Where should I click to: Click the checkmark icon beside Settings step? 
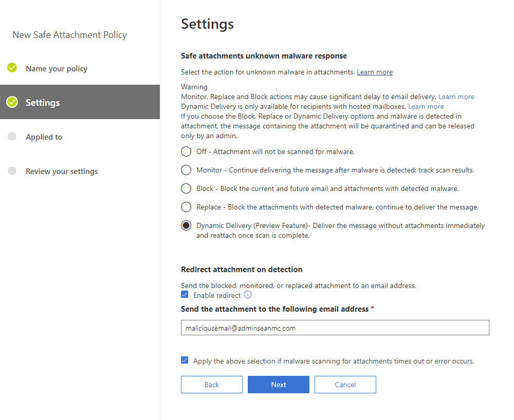point(12,102)
